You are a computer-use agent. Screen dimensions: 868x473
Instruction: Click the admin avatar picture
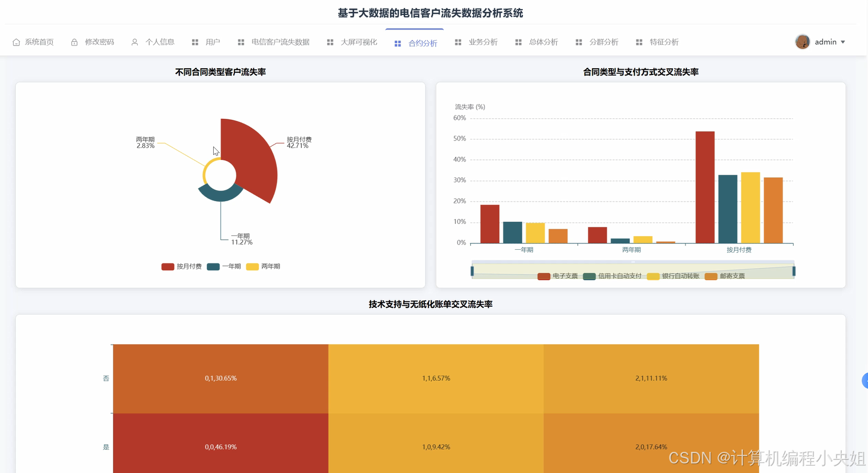(803, 42)
